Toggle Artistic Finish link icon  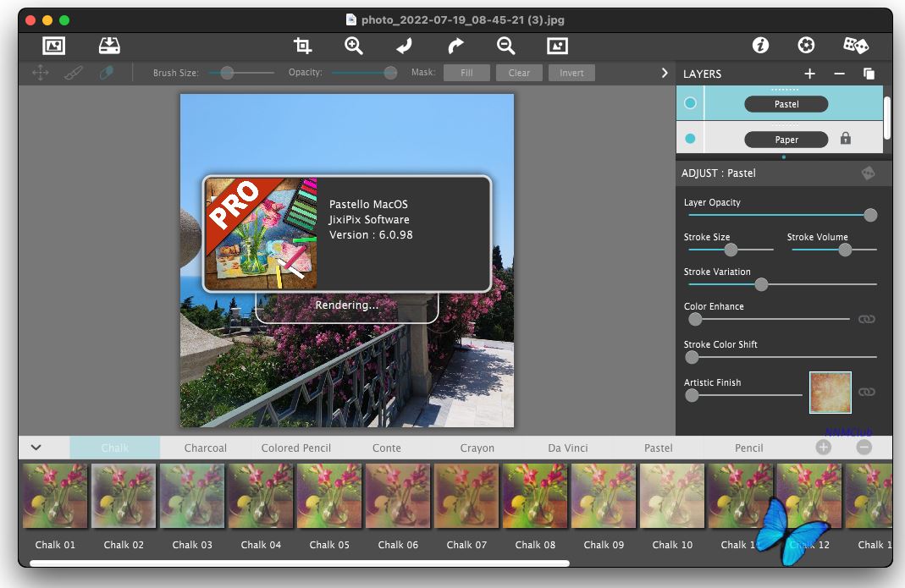[866, 392]
